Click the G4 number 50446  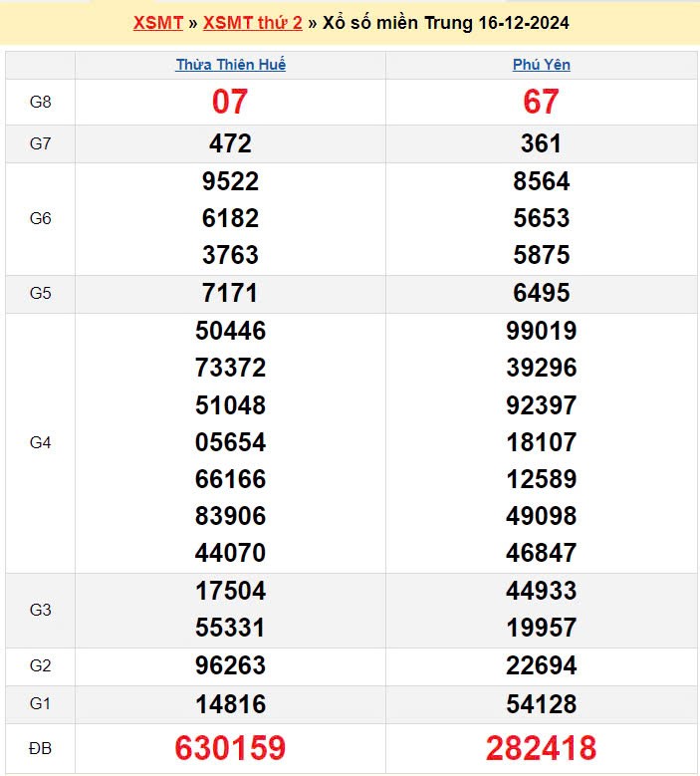(230, 331)
